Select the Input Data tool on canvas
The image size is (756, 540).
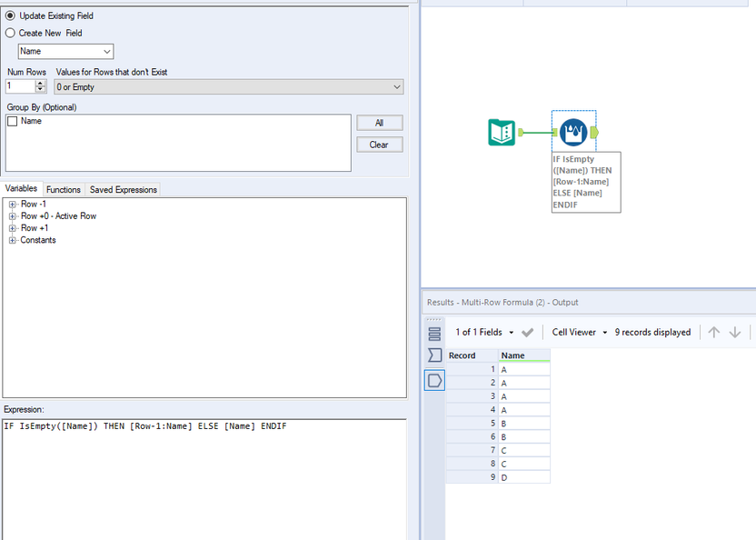pyautogui.click(x=502, y=132)
